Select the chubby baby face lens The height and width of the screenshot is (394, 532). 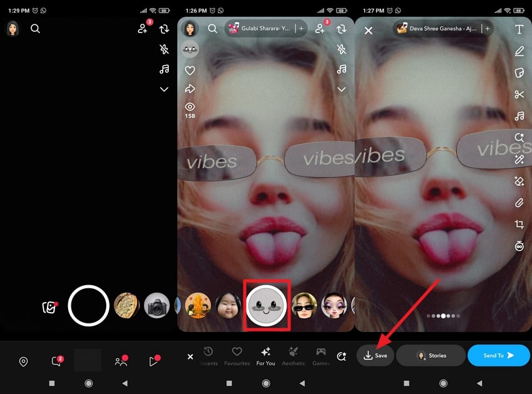(x=228, y=305)
